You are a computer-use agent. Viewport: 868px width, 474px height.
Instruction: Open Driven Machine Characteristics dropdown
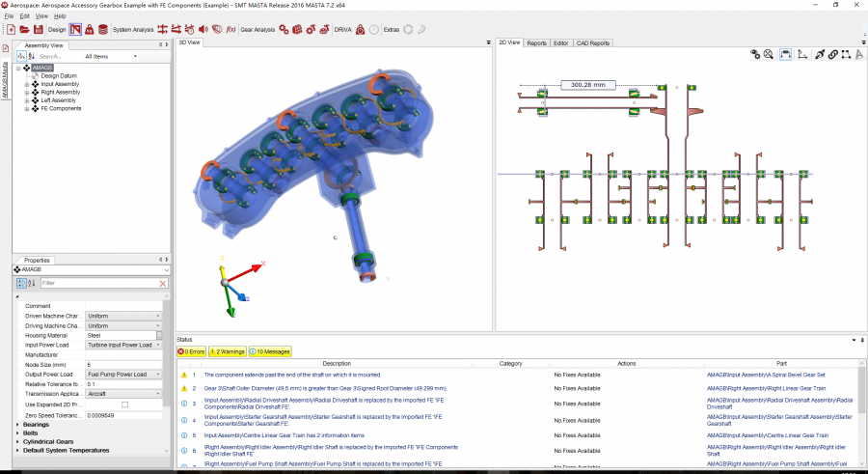click(123, 316)
